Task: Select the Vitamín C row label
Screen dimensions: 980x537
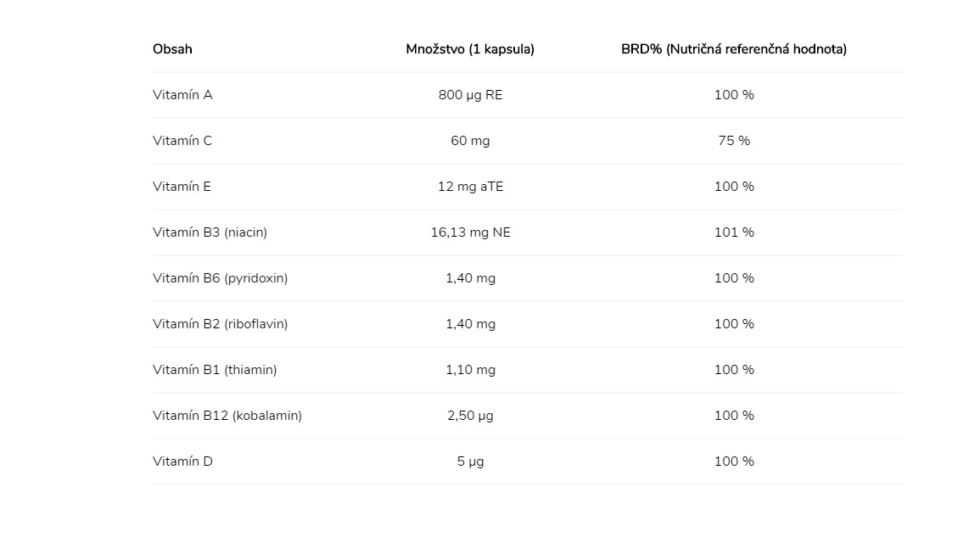Action: tap(182, 141)
